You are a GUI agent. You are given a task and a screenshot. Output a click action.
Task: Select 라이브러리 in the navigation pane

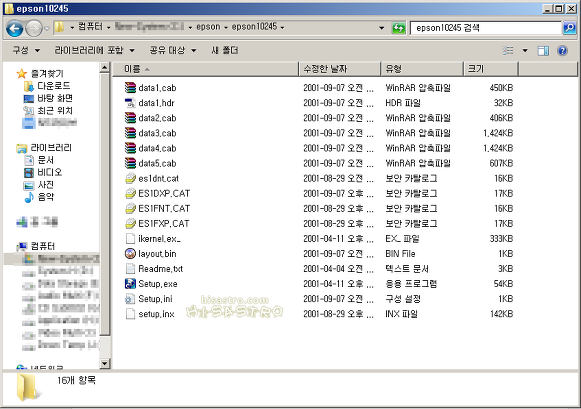(51, 148)
